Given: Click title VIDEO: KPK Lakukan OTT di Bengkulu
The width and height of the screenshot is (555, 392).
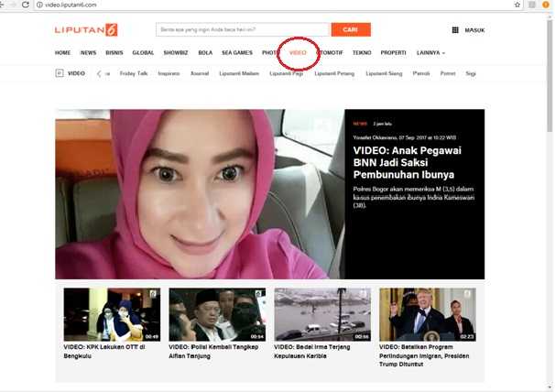Looking at the screenshot, I should [x=104, y=352].
